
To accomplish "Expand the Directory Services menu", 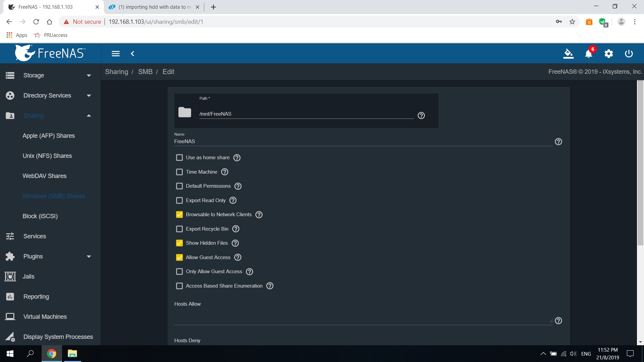I will [x=50, y=96].
